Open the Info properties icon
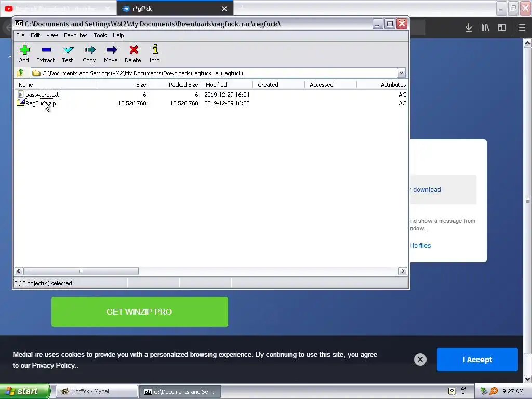The image size is (532, 399). point(155,54)
